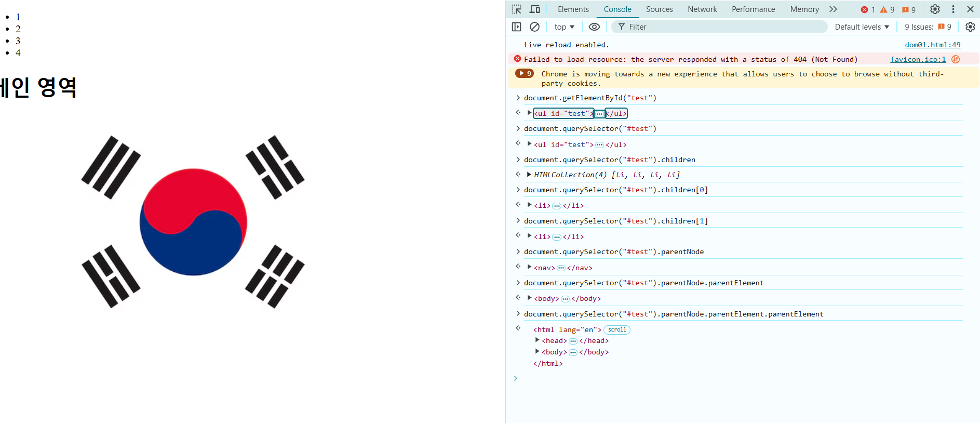
Task: Click the warning count triangle badge
Action: coord(887,9)
